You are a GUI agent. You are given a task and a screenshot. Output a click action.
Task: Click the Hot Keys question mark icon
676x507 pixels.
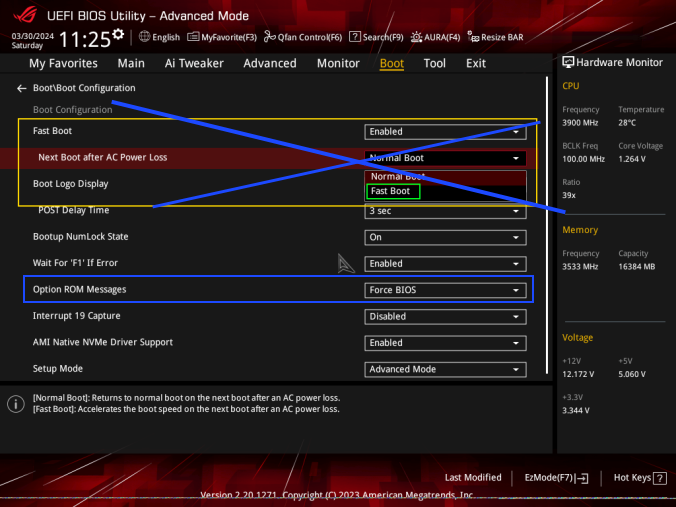[660, 478]
